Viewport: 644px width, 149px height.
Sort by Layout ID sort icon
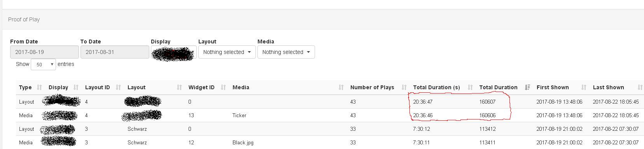tap(119, 87)
